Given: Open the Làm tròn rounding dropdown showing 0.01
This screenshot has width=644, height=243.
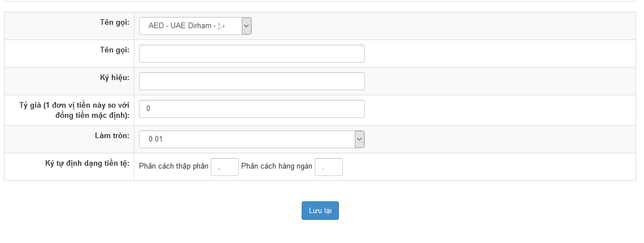Looking at the screenshot, I should [x=247, y=139].
